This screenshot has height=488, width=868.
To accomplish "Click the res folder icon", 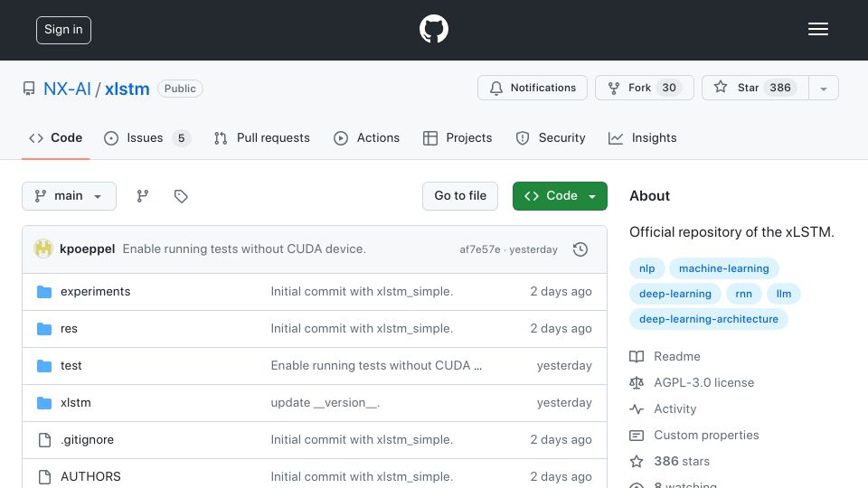I will coord(44,329).
